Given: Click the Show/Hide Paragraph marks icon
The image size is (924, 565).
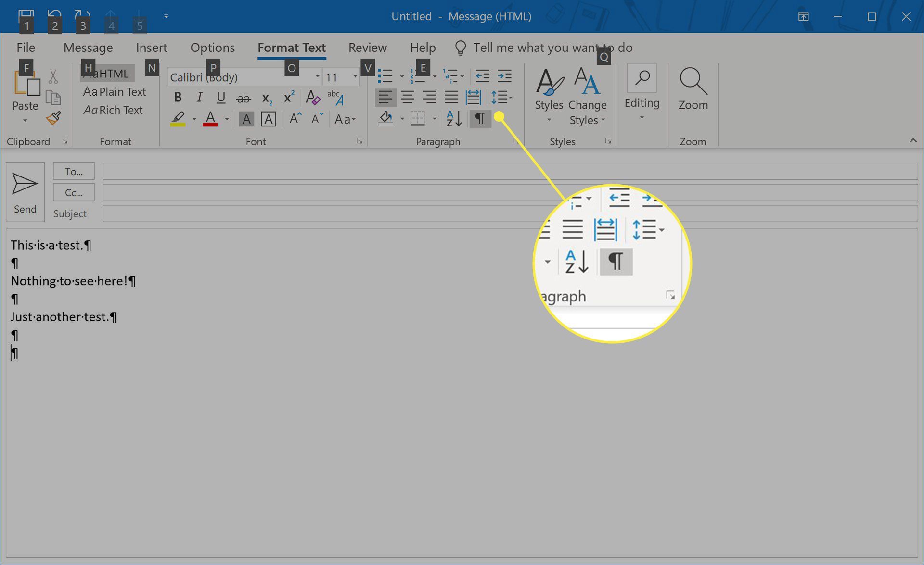Looking at the screenshot, I should 480,118.
